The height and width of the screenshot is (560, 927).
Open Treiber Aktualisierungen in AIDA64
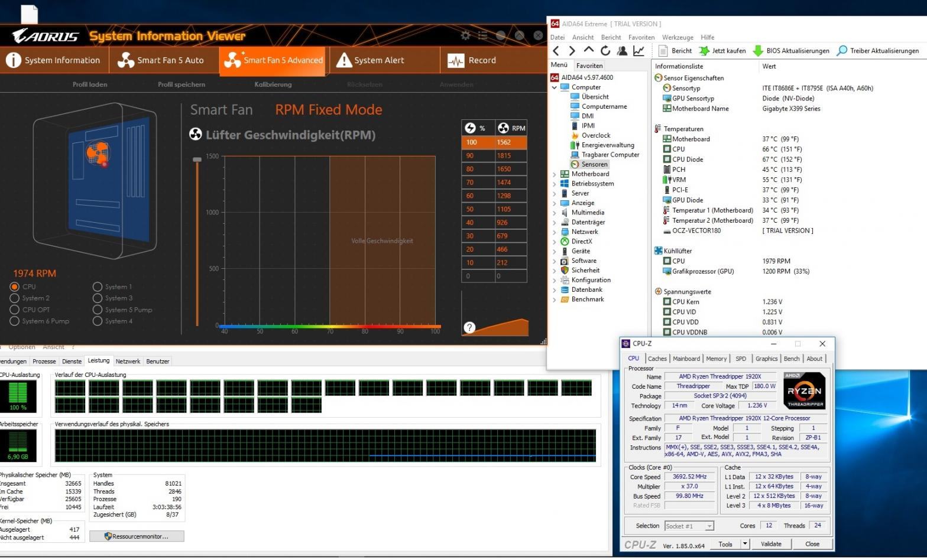[878, 51]
